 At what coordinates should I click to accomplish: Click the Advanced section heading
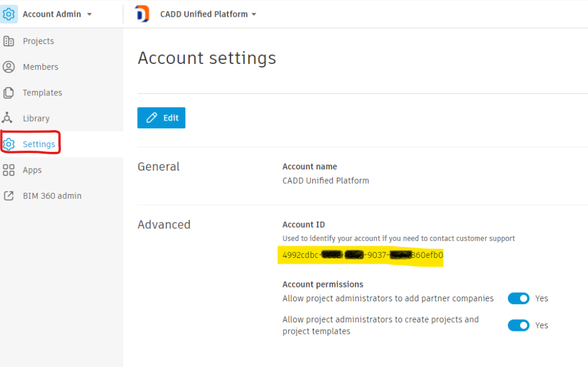[x=164, y=225]
